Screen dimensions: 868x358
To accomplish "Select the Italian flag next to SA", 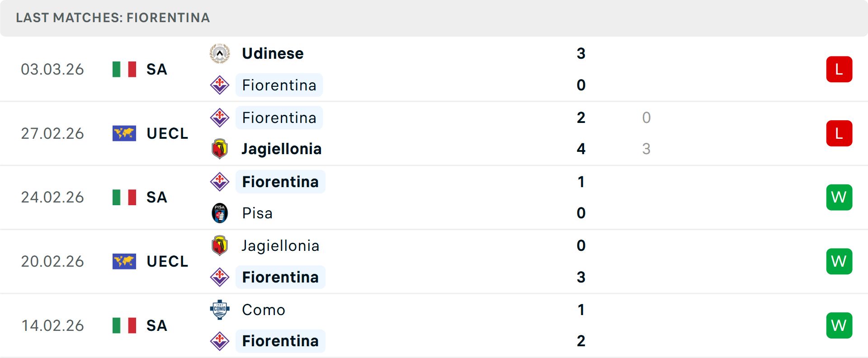I will [x=124, y=69].
